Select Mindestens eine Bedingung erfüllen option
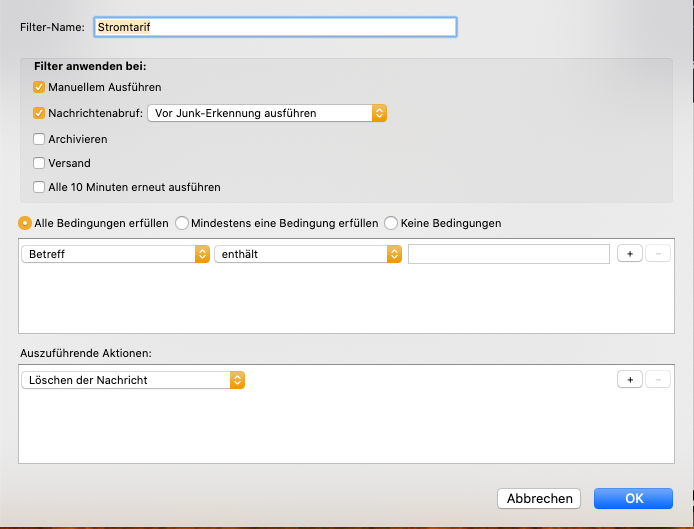 (x=182, y=223)
